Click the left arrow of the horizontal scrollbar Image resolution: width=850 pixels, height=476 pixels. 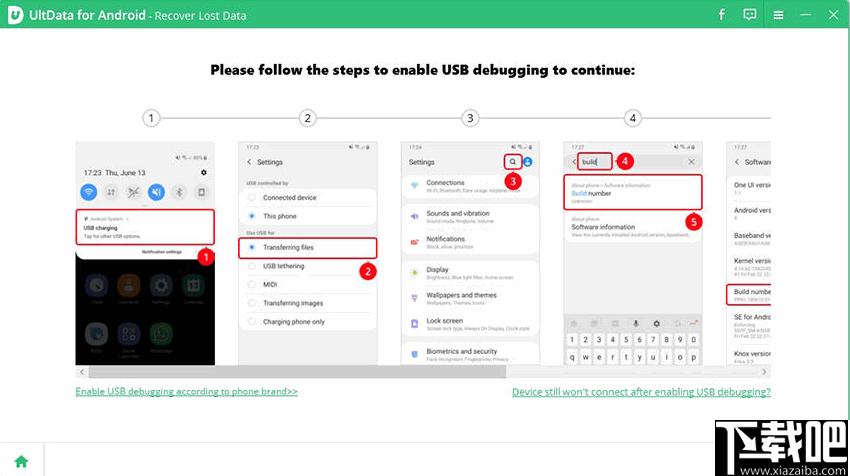pyautogui.click(x=82, y=372)
